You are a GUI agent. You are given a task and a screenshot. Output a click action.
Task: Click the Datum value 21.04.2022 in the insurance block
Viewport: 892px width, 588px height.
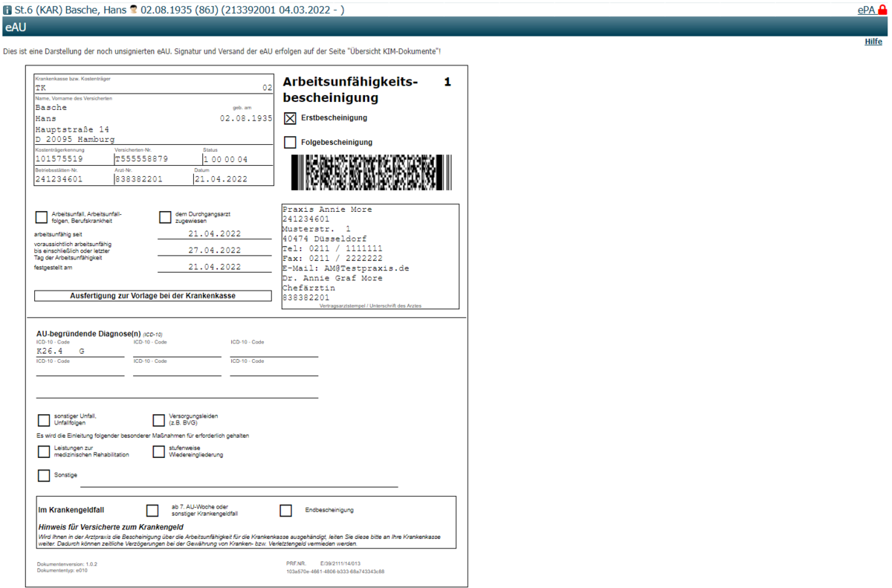(221, 179)
